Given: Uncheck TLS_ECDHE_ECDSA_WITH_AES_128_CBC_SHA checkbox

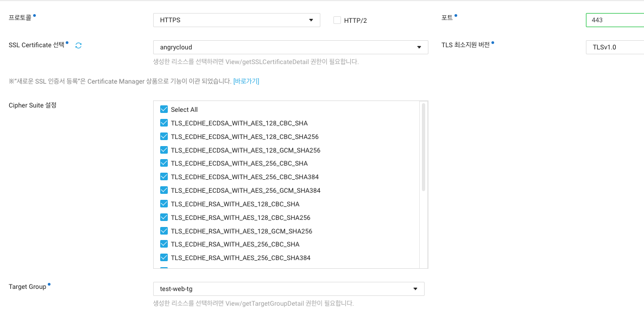Looking at the screenshot, I should point(164,123).
